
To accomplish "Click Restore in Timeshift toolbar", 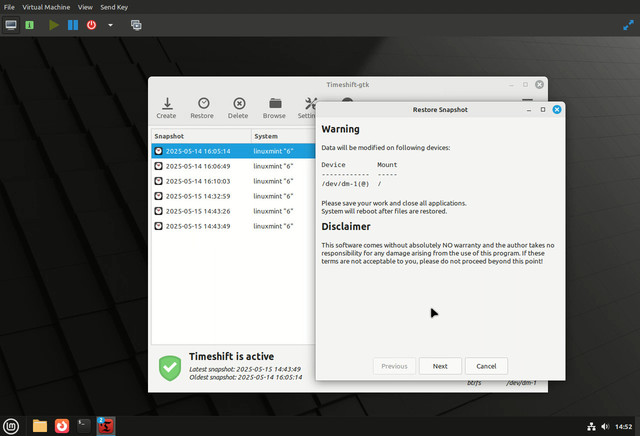I will click(202, 108).
